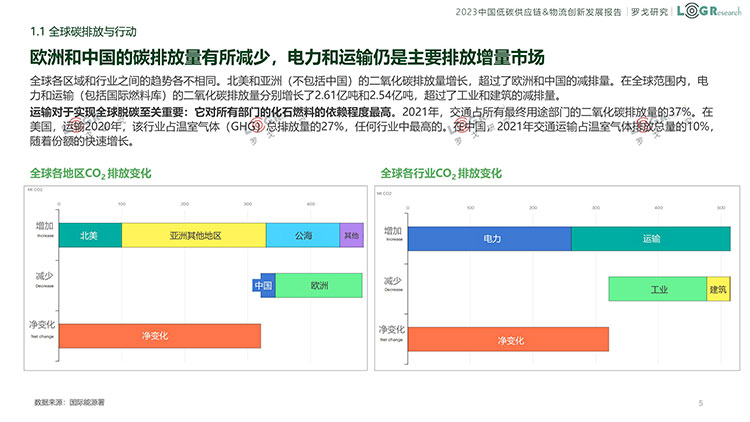Click the 全球各行业CO2排放变化 chart title
The image size is (750, 422).
point(441,174)
